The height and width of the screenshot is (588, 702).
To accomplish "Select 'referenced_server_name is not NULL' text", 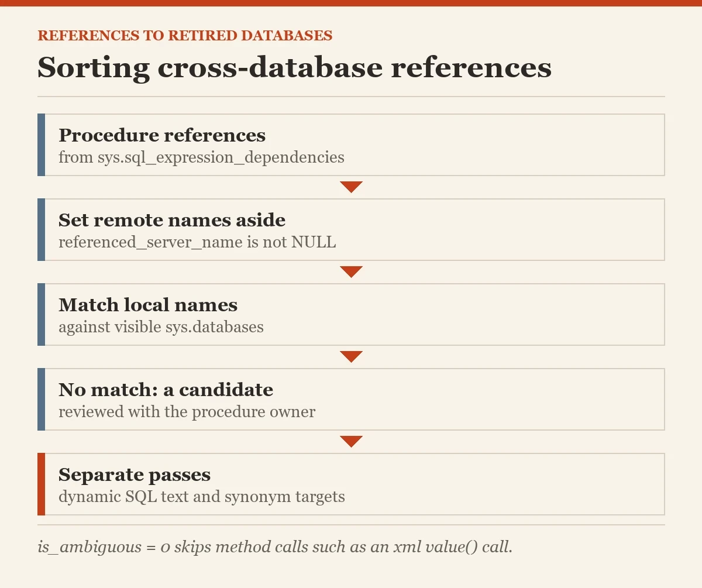I will (x=197, y=242).
